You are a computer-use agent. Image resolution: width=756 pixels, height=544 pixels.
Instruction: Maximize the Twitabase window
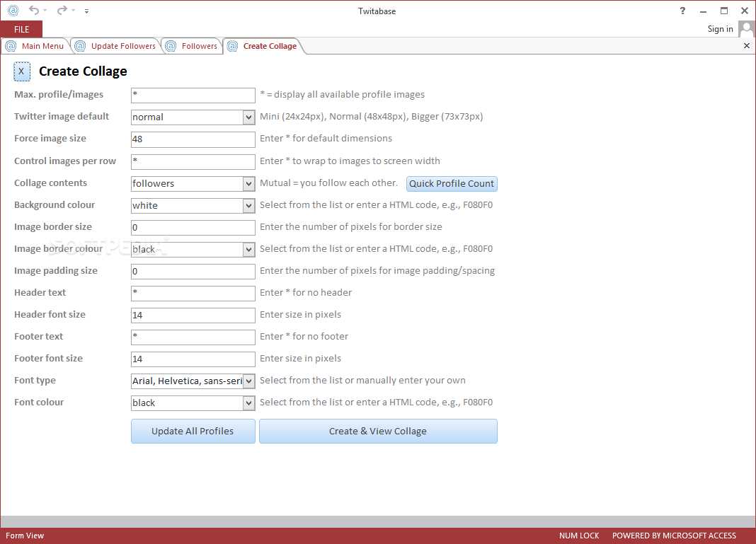tap(724, 11)
